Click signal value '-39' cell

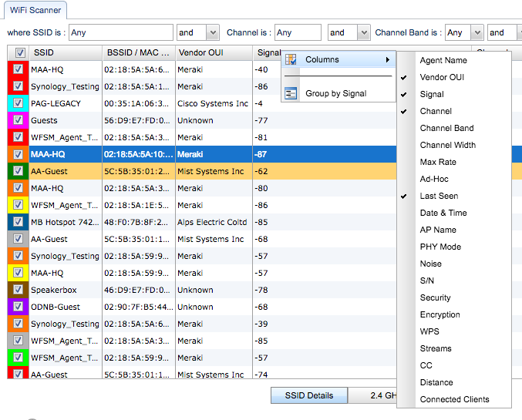coord(261,324)
